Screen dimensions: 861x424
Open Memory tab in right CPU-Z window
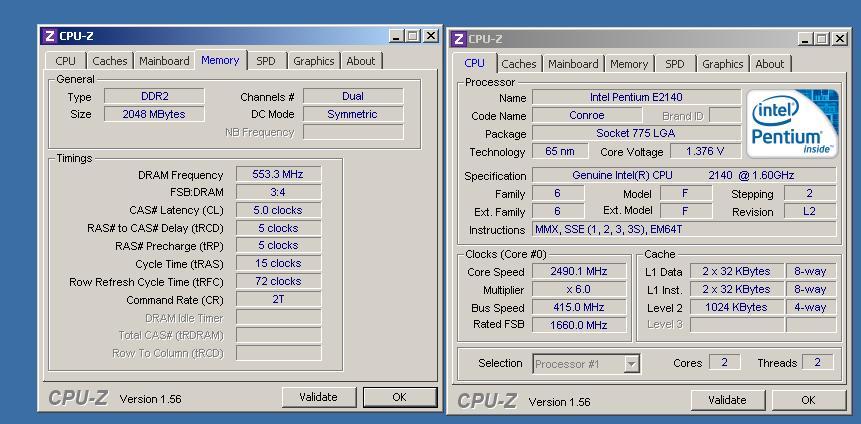(629, 64)
